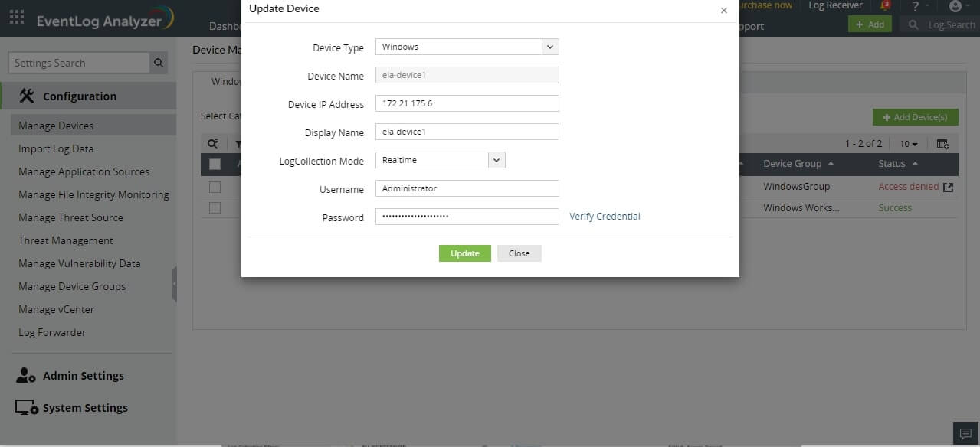This screenshot has height=447, width=980.
Task: Click the Device IP Address field
Action: (x=467, y=103)
